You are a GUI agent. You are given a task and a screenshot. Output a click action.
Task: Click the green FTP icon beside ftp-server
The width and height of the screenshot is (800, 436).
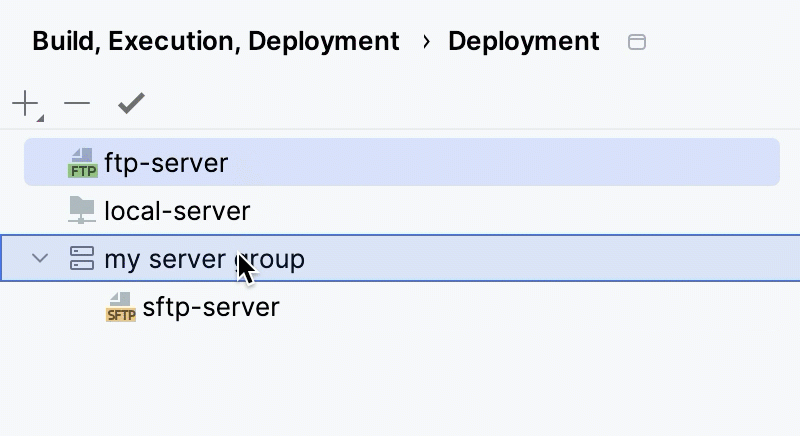(82, 162)
